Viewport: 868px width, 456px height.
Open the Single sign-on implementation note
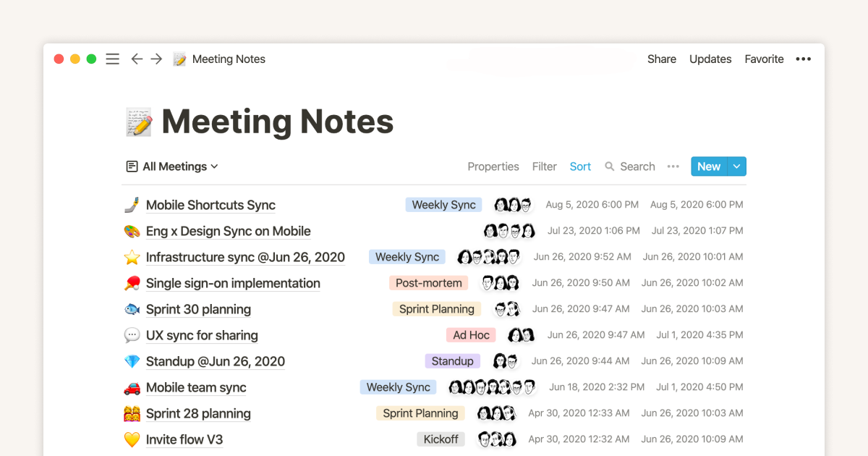(x=233, y=282)
